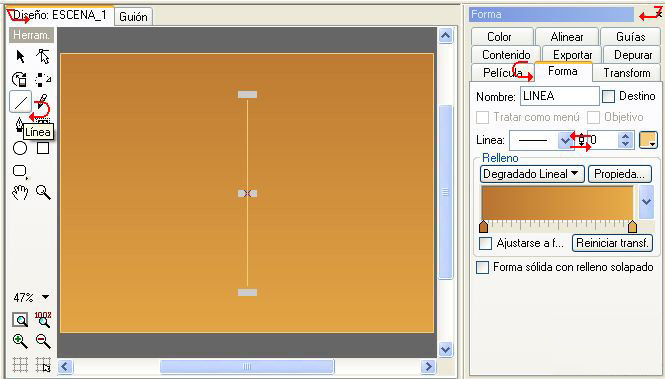Check Forma sólida con relleno solapado

[x=482, y=268]
